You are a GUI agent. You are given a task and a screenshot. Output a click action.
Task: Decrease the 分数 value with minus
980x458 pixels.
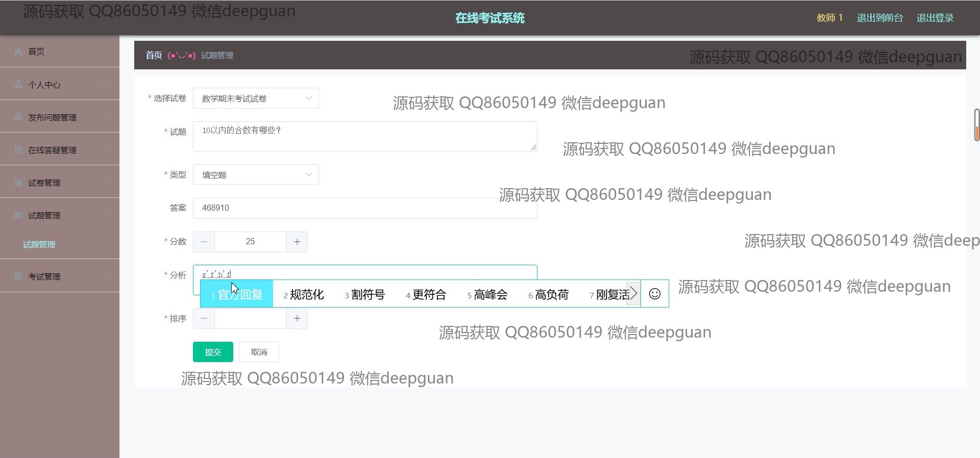tap(204, 242)
